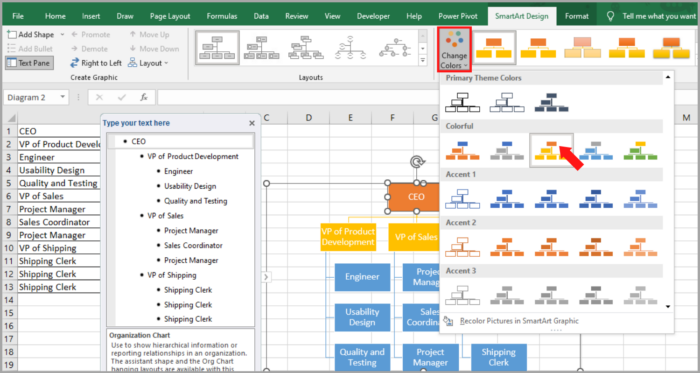Choose the fourth Colorful gray-blue option

coord(596,150)
